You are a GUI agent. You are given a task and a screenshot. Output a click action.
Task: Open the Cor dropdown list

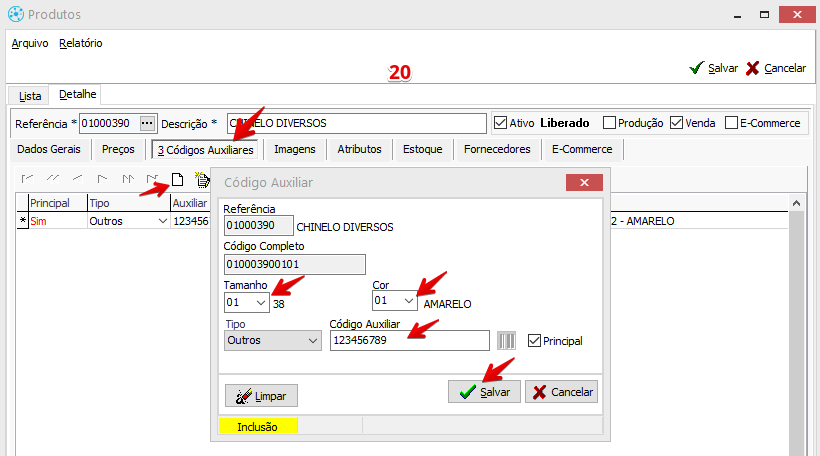[x=408, y=302]
